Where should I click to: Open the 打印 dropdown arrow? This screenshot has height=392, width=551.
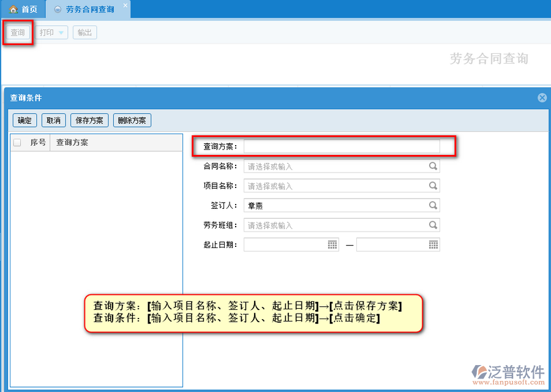(61, 32)
